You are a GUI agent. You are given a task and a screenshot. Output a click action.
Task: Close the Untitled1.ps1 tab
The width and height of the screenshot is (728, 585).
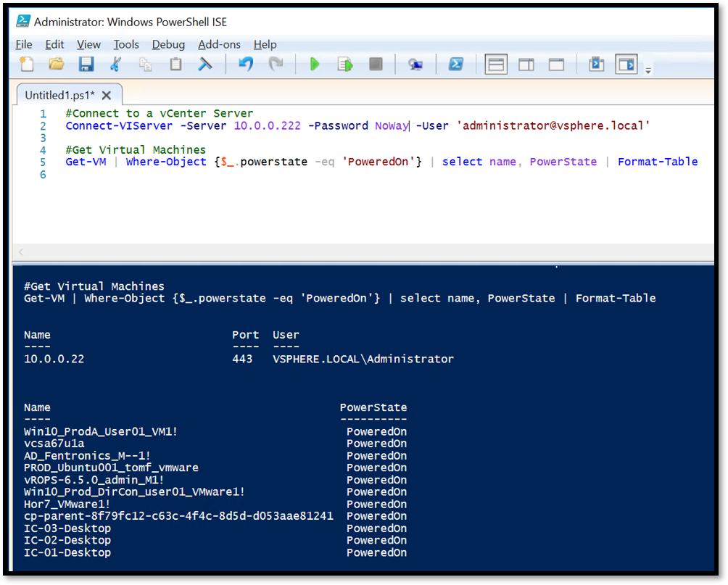pos(107,96)
